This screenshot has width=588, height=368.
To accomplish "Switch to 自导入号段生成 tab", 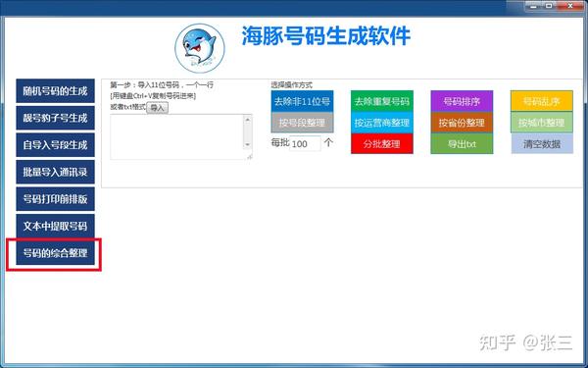I will tap(55, 145).
